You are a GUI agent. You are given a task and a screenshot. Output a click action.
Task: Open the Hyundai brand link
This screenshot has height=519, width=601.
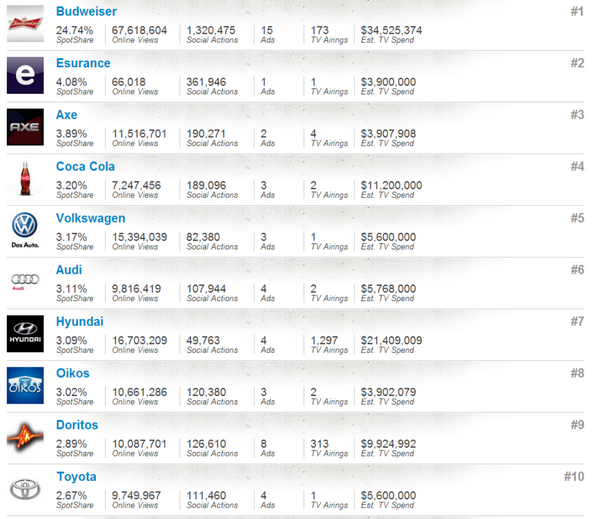point(80,322)
